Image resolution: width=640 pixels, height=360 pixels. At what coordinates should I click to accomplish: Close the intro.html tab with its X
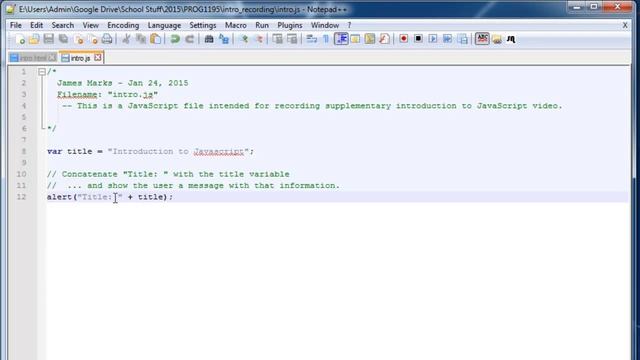click(x=52, y=58)
